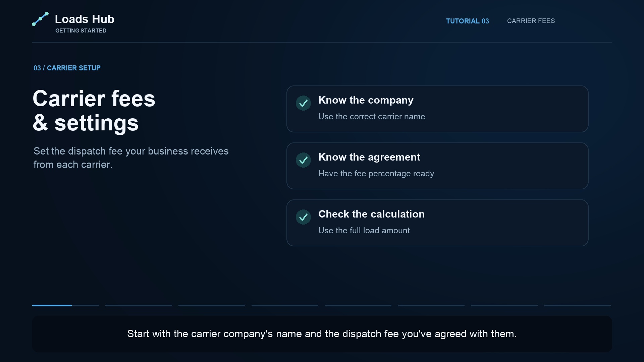Click the caption box at the bottom
This screenshot has height=362, width=644.
pos(322,334)
